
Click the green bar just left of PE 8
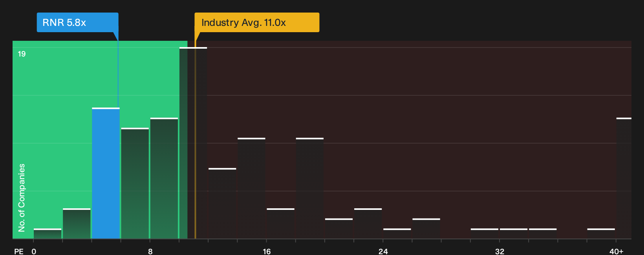tap(135, 183)
